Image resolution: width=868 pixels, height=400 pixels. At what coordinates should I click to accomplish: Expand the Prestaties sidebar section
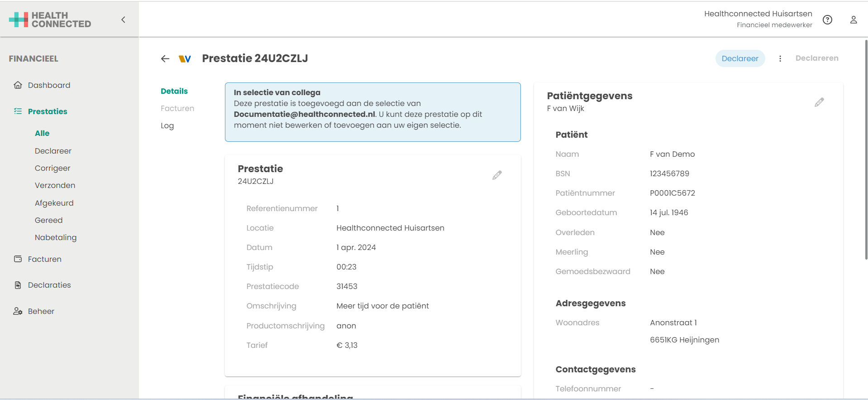(x=47, y=111)
